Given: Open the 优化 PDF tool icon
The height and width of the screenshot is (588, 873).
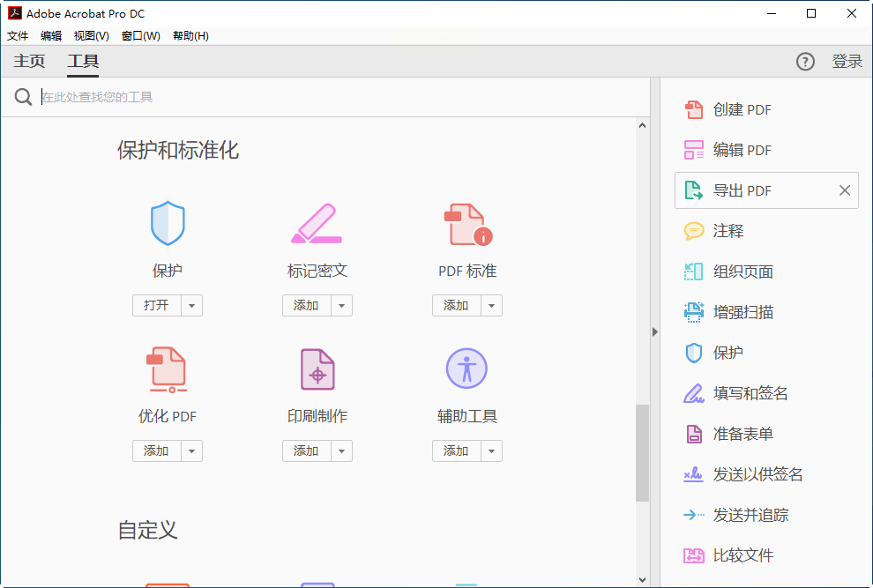Looking at the screenshot, I should (x=167, y=369).
